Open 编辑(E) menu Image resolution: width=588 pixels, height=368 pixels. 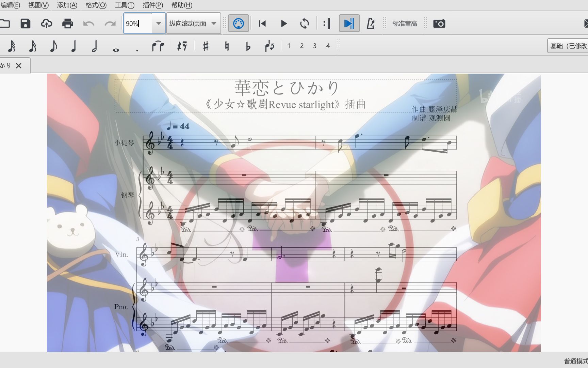coord(10,5)
